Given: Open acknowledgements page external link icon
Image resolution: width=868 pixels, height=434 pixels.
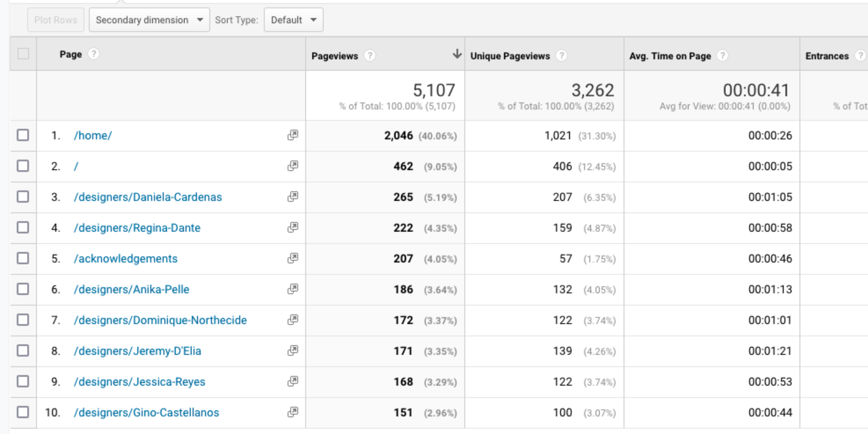Looking at the screenshot, I should point(292,259).
